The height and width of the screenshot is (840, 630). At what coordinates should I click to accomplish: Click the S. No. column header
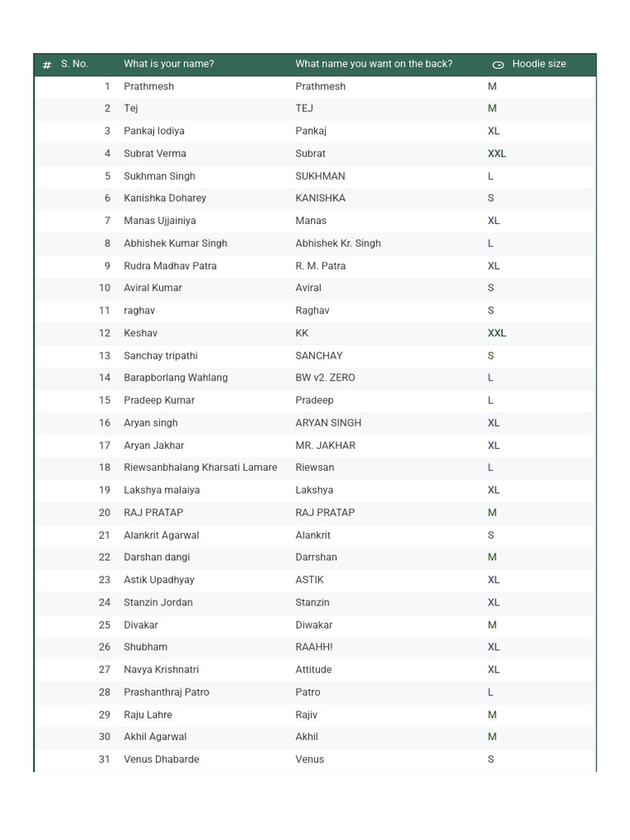(x=75, y=64)
